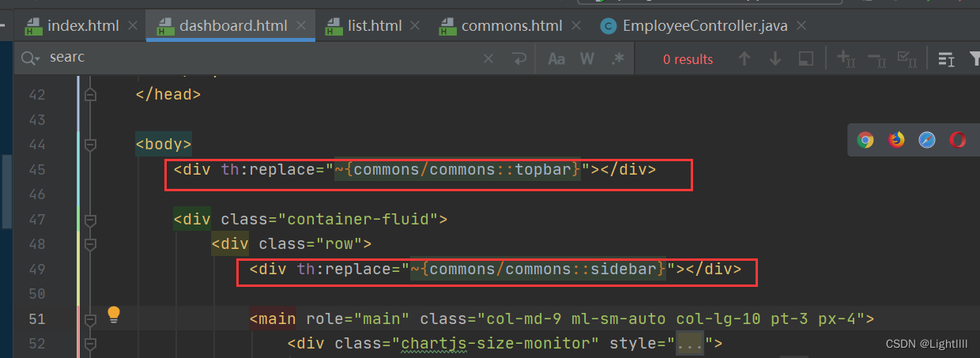Go to previous occurrence arrow

(x=744, y=58)
